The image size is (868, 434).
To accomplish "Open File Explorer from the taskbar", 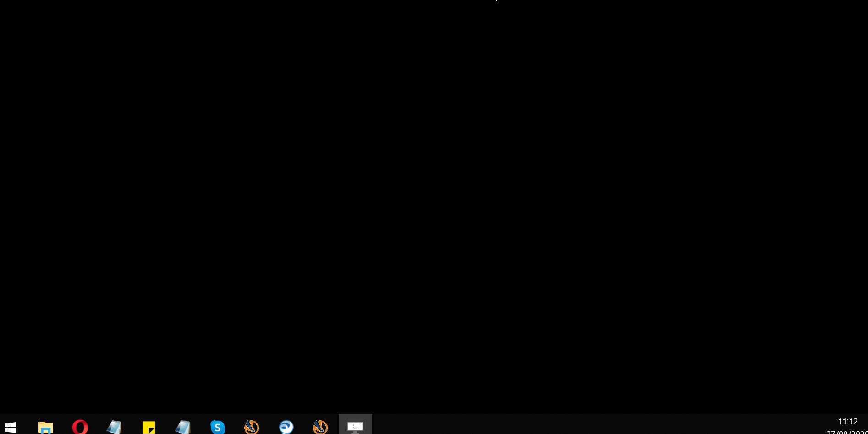I will tap(45, 427).
